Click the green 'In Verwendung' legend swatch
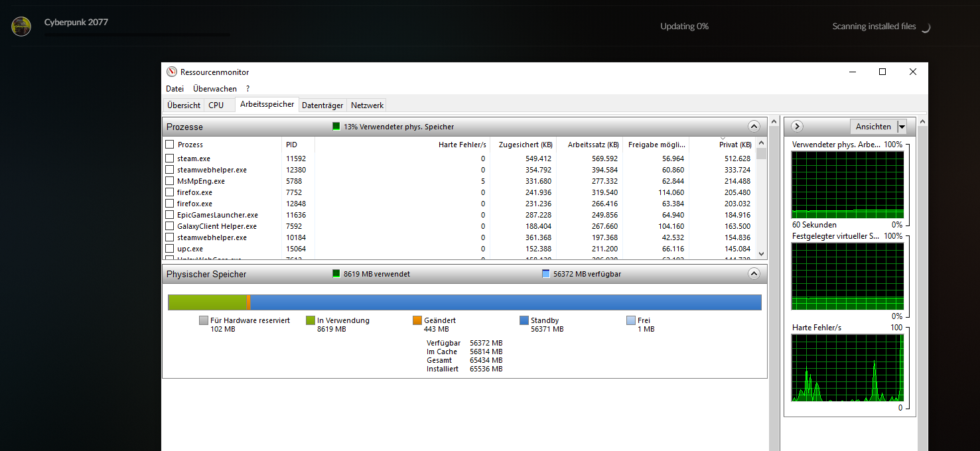Screen dimensions: 980x451 coord(310,320)
